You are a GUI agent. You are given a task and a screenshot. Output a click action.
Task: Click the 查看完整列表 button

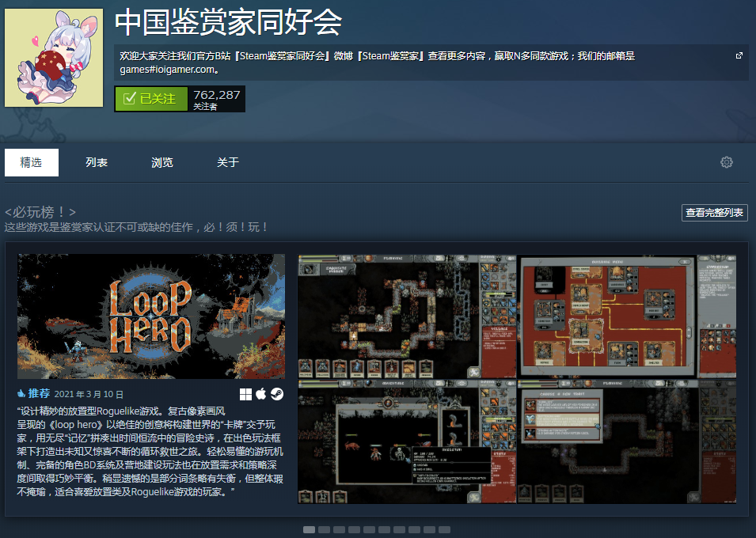(714, 213)
